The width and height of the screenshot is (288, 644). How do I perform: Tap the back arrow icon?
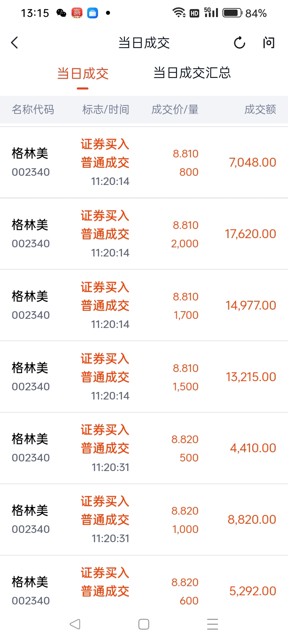15,43
